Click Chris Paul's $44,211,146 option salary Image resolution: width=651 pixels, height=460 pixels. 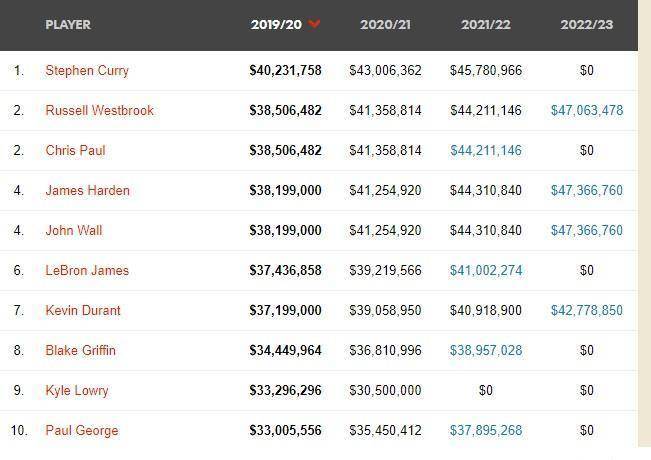486,150
